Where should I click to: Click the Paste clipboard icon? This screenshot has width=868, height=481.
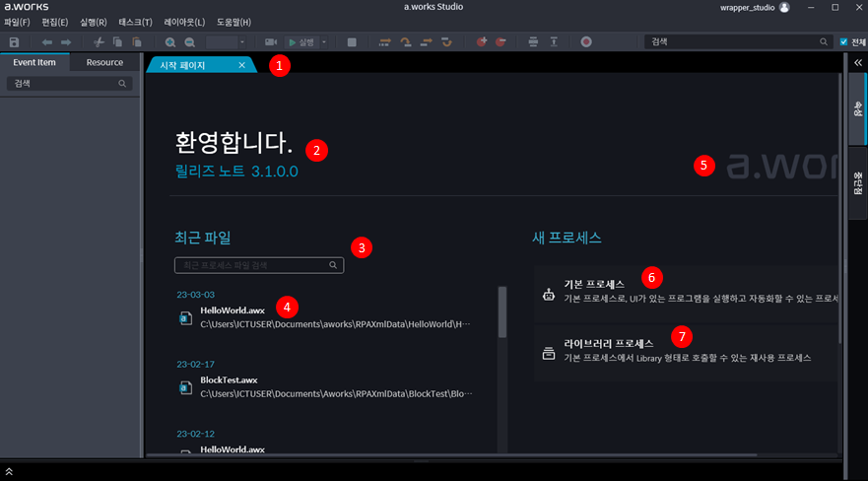click(x=137, y=42)
